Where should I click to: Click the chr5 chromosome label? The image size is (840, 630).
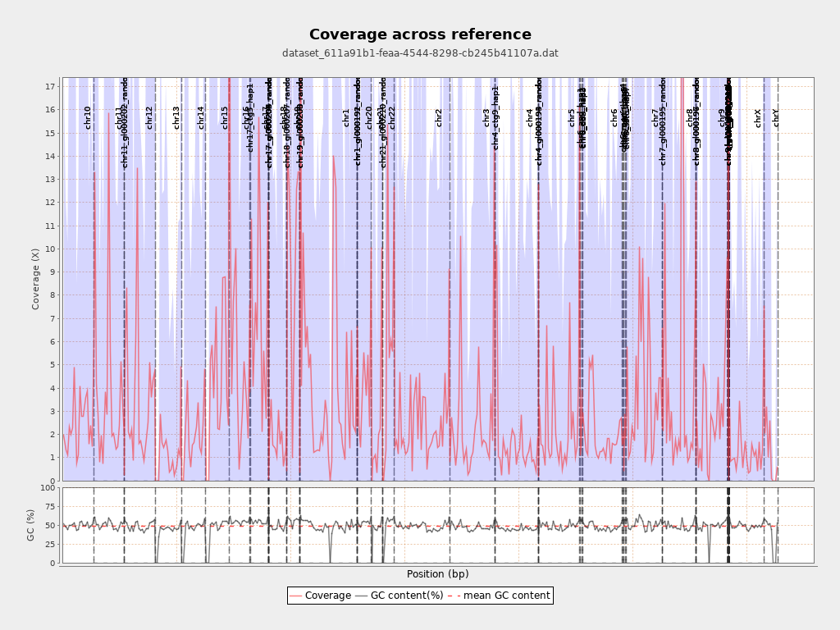click(x=572, y=117)
